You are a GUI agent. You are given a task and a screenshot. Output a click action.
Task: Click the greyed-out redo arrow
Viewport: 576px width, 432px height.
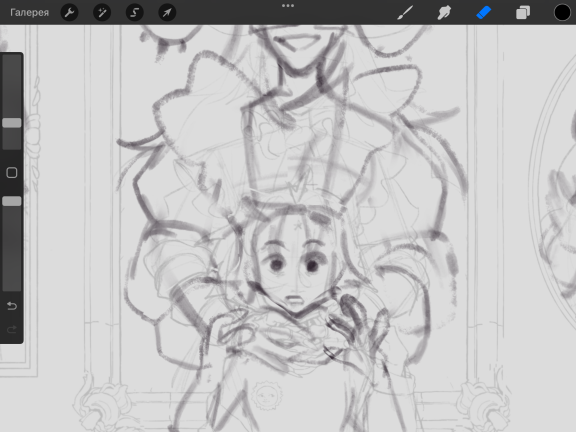[12, 329]
